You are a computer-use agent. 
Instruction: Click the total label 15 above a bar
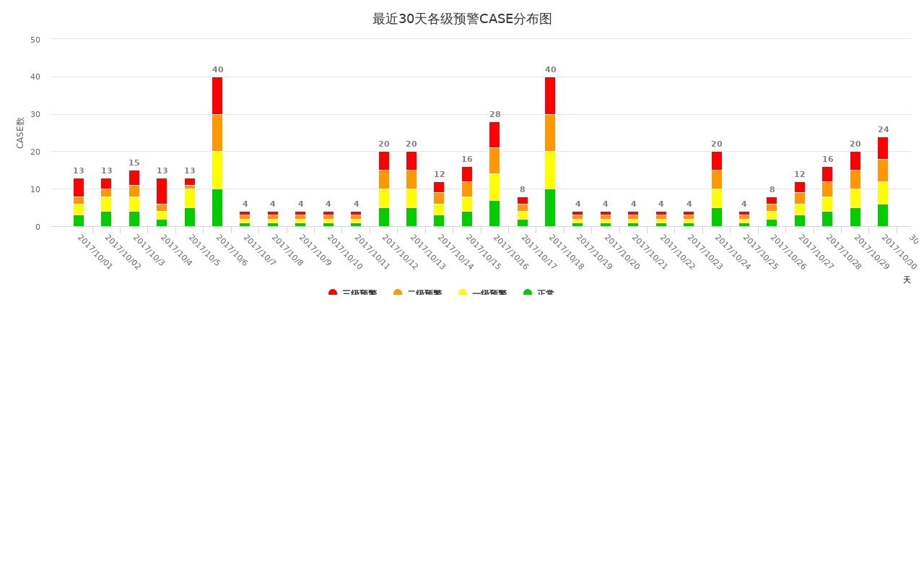[134, 163]
